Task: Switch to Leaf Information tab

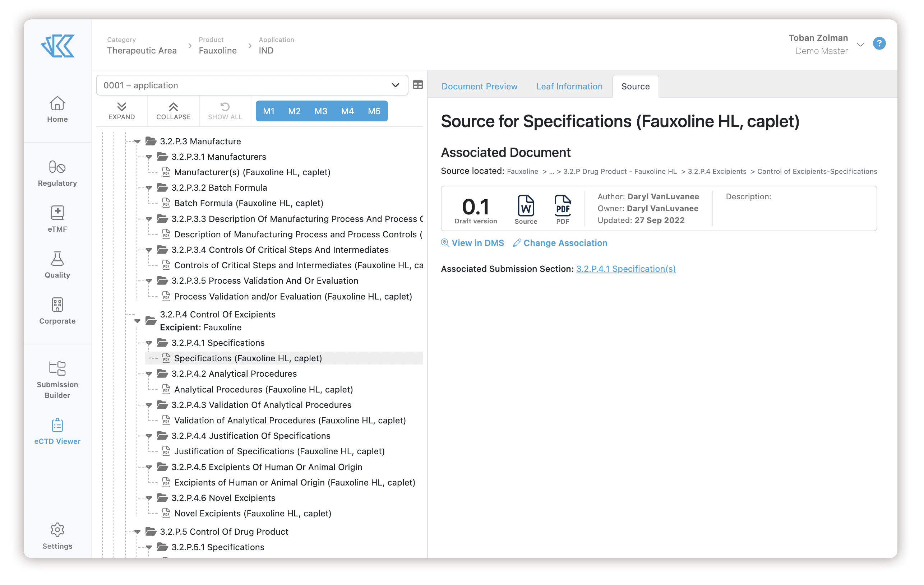Action: tap(569, 86)
